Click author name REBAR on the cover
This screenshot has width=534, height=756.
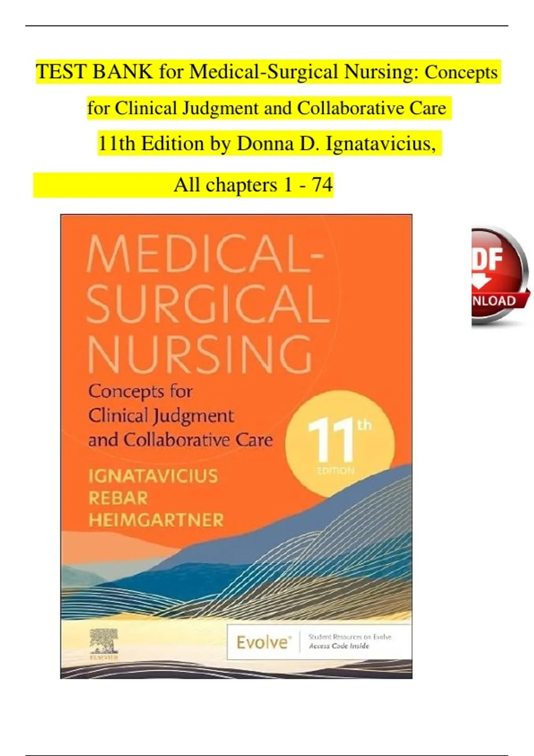click(x=118, y=498)
